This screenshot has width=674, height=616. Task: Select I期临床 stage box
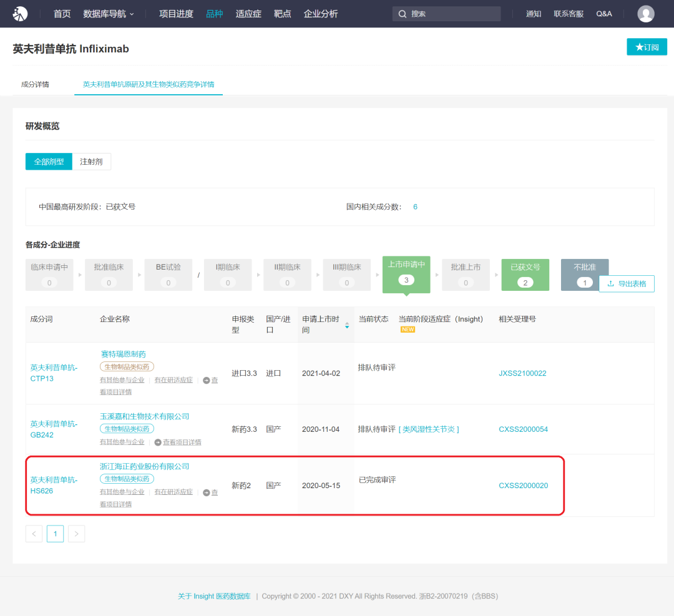[228, 275]
